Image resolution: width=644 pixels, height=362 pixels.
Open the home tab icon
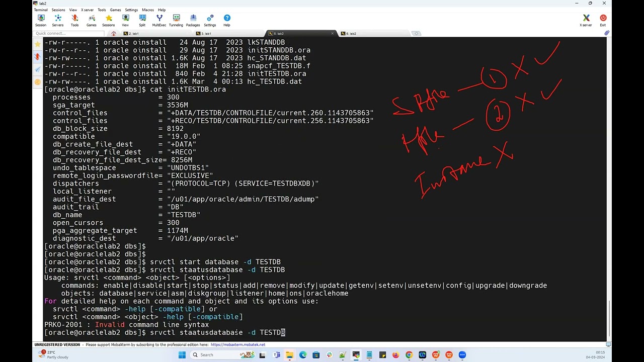tap(114, 34)
